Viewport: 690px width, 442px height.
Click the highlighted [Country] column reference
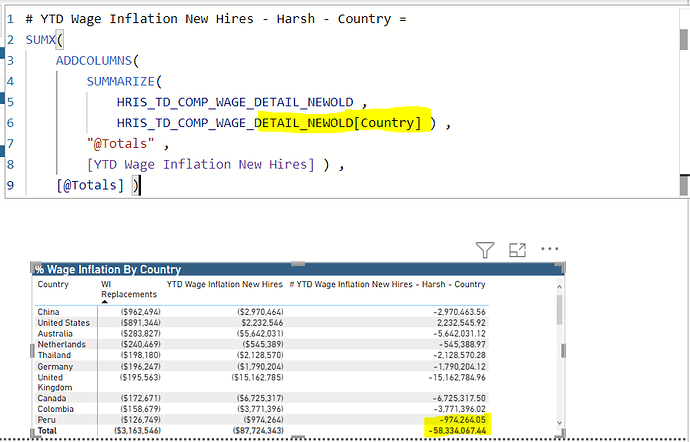click(387, 122)
